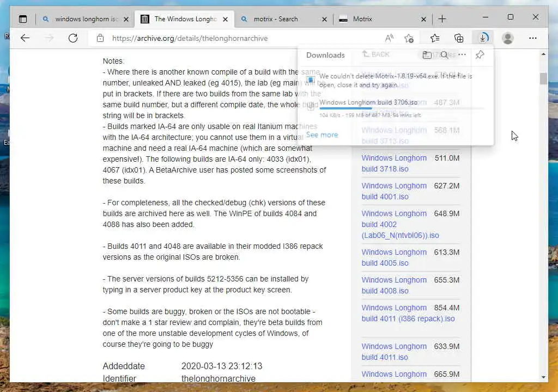The width and height of the screenshot is (558, 392).
Task: Click the '854.4M' file size
Action: coord(447,308)
